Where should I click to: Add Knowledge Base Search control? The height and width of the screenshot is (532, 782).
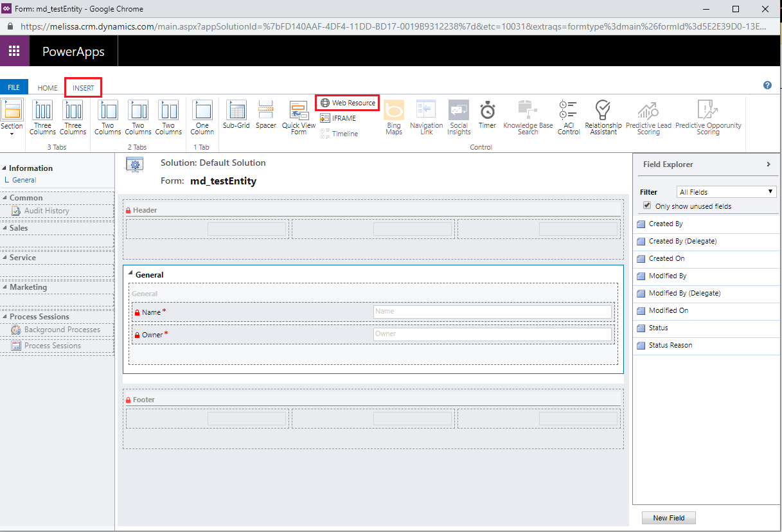point(528,118)
